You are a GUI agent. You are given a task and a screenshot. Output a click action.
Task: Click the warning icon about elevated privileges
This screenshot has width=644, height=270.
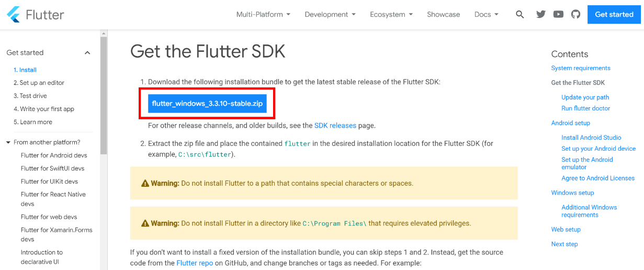(x=145, y=223)
